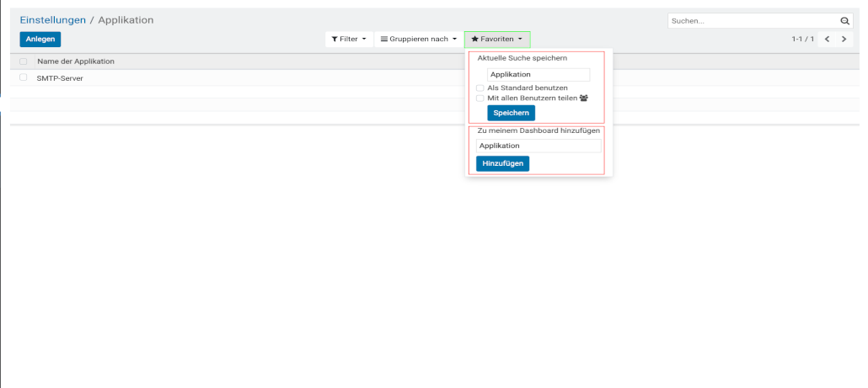Open the Filter dropdown caret
This screenshot has width=868, height=388.
(x=364, y=40)
